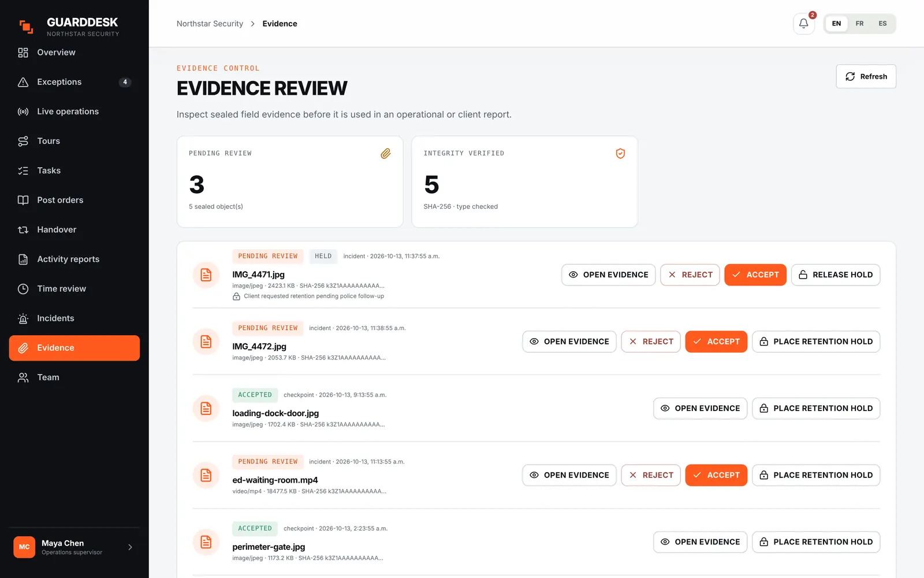
Task: Refresh the evidence list
Action: (x=866, y=76)
